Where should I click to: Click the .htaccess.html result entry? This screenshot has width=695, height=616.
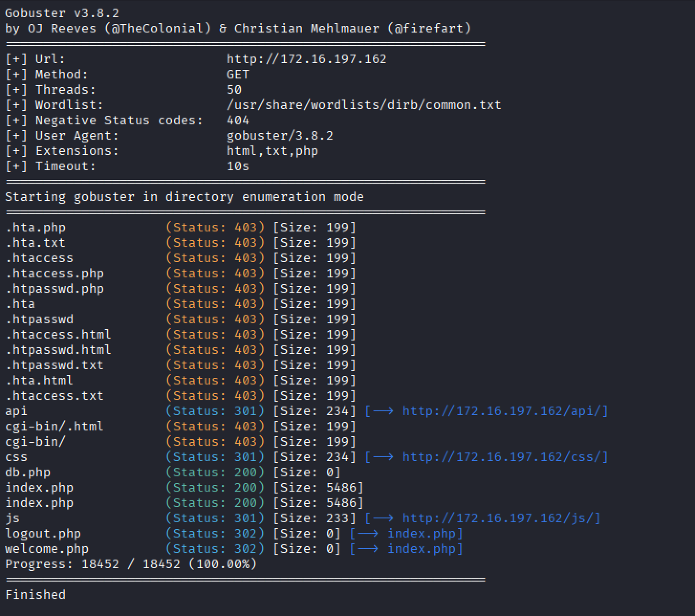pyautogui.click(x=58, y=335)
